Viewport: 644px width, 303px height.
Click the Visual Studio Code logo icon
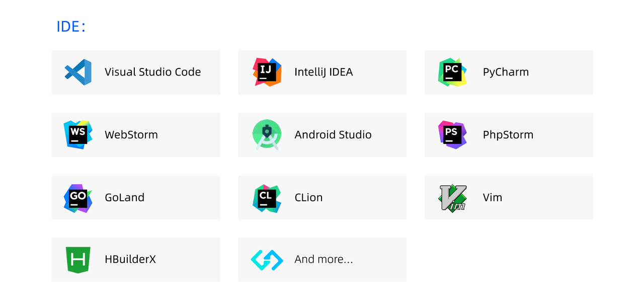coord(78,72)
